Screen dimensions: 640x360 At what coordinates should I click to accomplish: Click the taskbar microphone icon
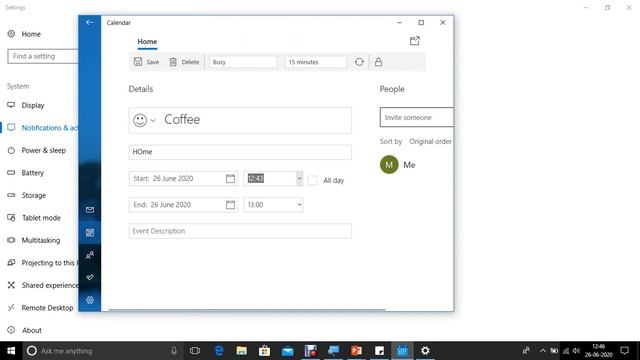pos(174,351)
